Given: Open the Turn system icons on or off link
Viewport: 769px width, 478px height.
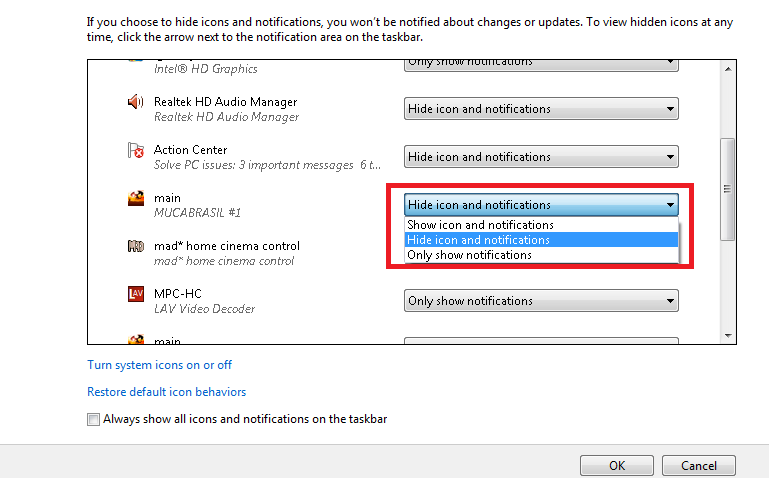Looking at the screenshot, I should [159, 365].
